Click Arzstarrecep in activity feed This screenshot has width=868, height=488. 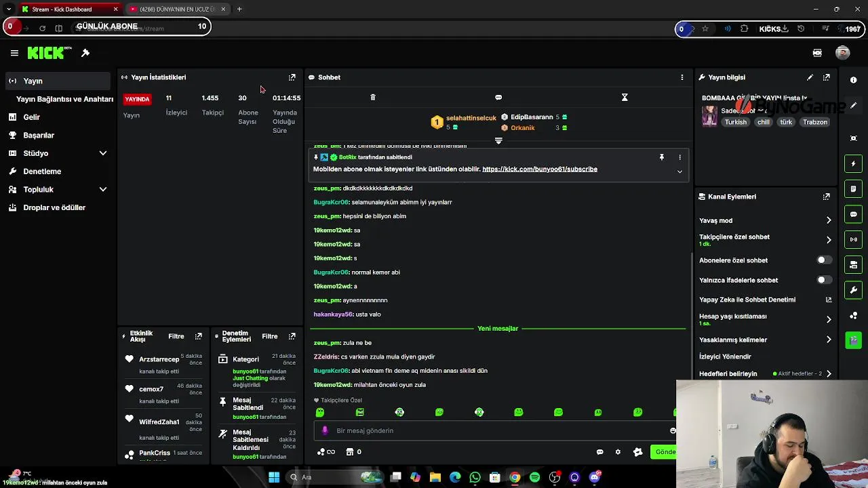pyautogui.click(x=159, y=359)
